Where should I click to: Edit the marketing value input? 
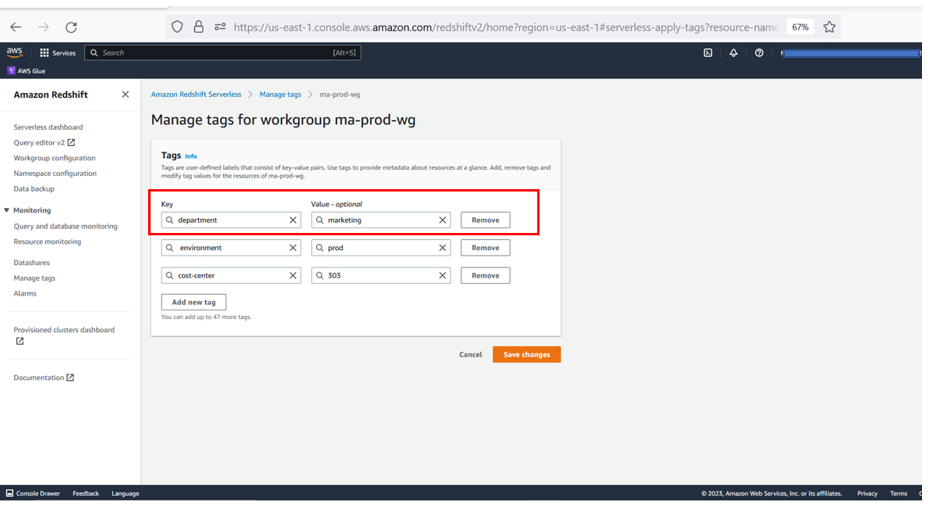(381, 220)
